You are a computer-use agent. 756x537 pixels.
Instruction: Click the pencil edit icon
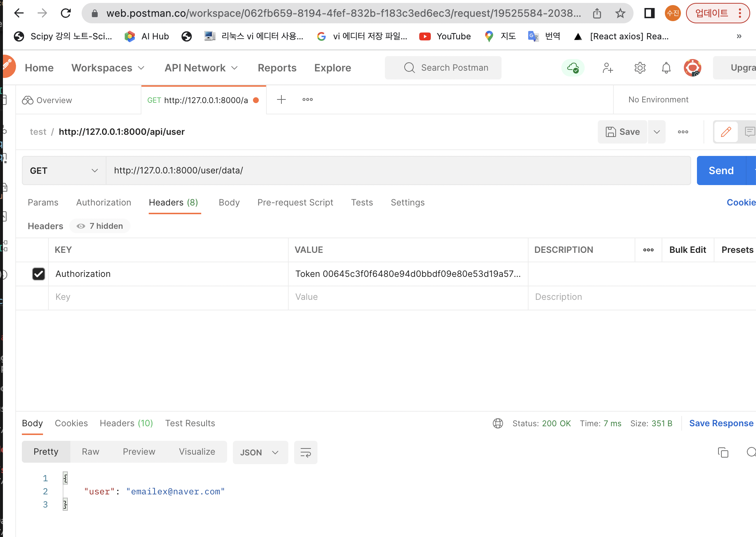click(726, 132)
